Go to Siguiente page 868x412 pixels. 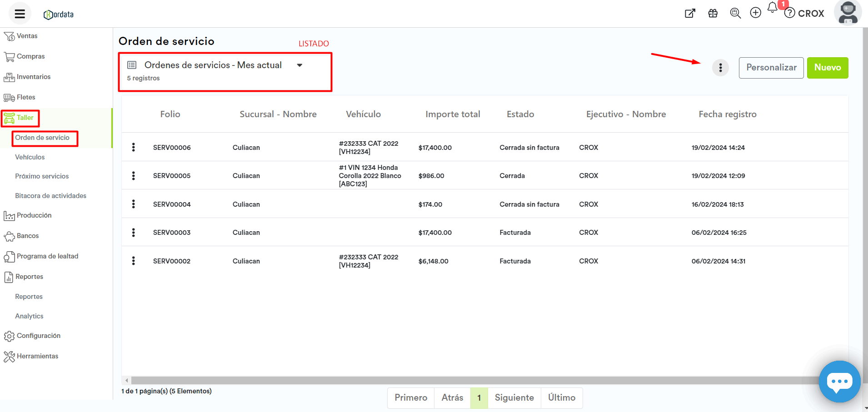pos(514,398)
